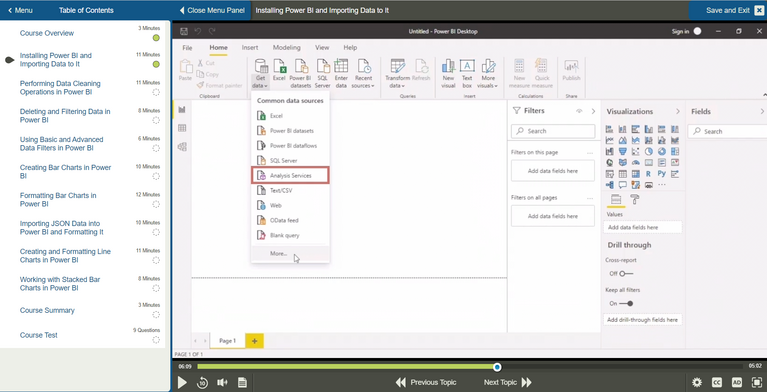Click the SQL Server ribbon icon
The width and height of the screenshot is (767, 392).
(x=322, y=74)
